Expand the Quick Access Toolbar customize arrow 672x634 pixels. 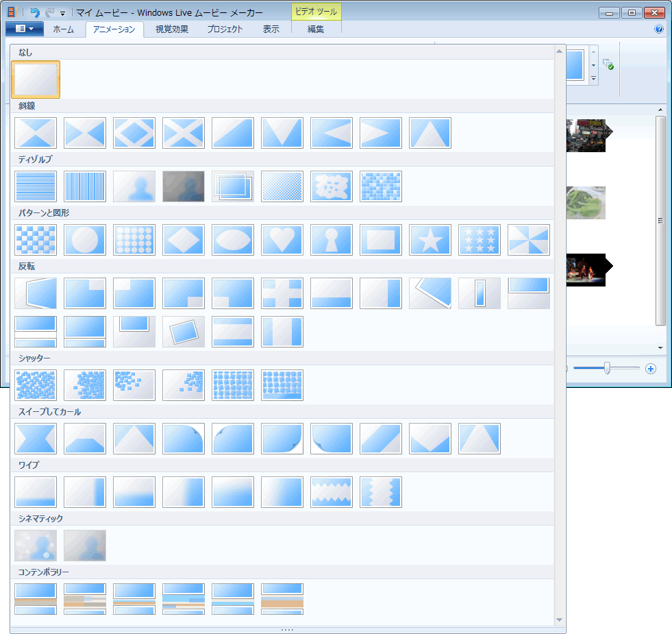[62, 13]
